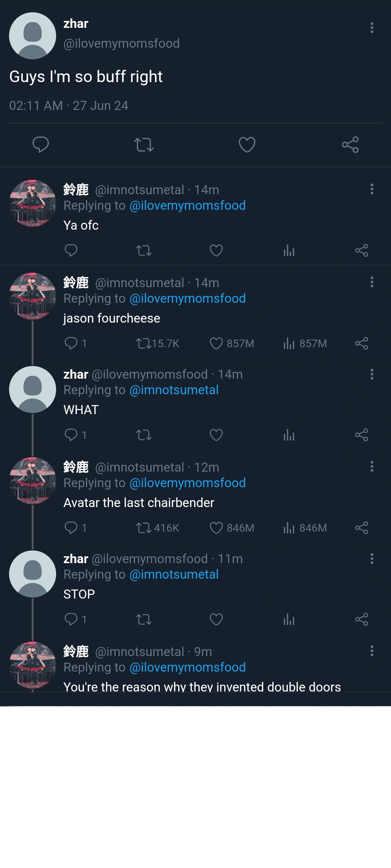Screen dimensions: 391x868
Task: Open 鈴鹿's avatar on the "Ya ofc" reply
Action: point(33,203)
